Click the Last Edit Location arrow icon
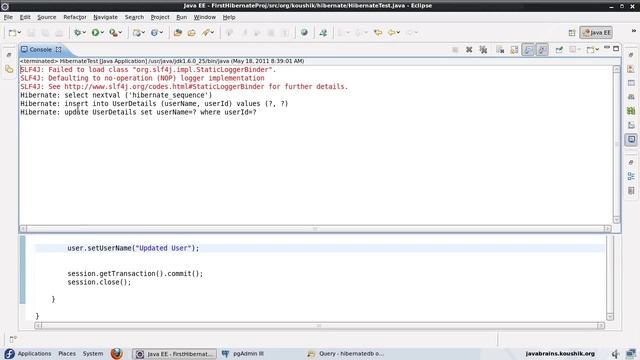This screenshot has width=640, height=360. 378,33
